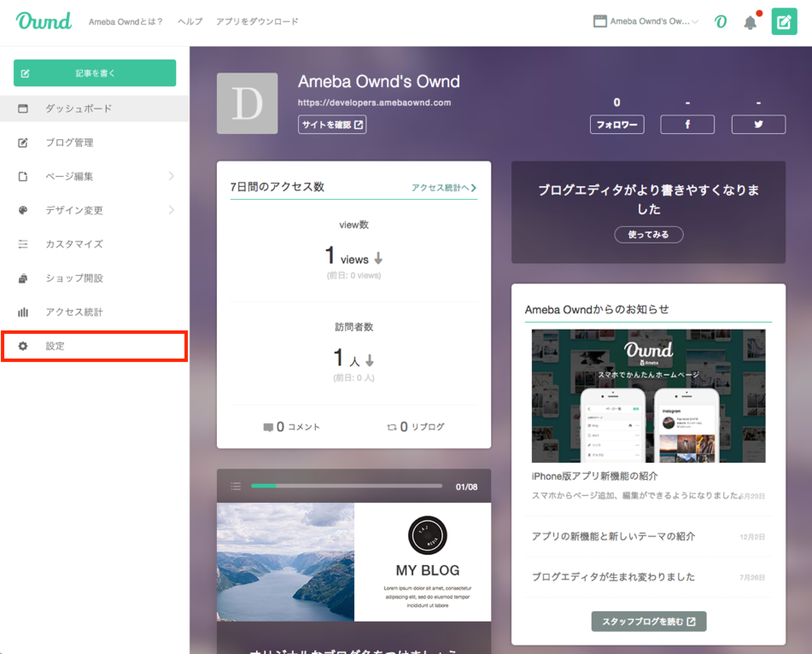812x654 pixels.
Task: Click the Ownd logo
Action: point(44,21)
